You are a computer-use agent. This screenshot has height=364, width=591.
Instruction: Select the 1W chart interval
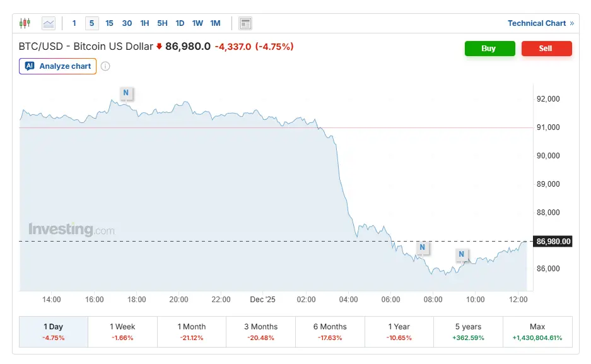[x=197, y=23]
